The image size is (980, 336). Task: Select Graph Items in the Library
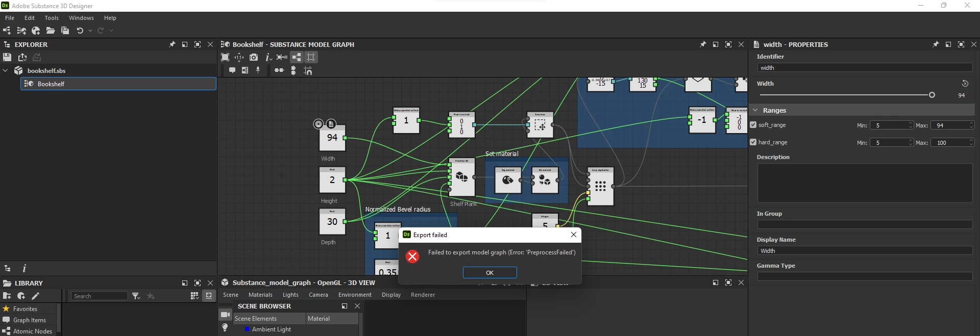pyautogui.click(x=29, y=320)
